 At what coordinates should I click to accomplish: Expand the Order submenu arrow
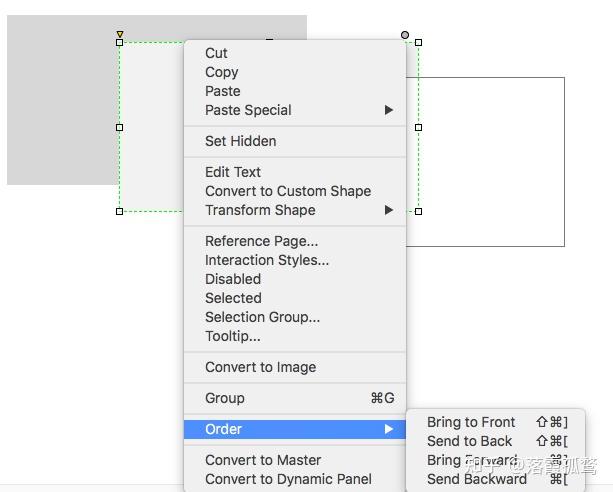(x=389, y=429)
